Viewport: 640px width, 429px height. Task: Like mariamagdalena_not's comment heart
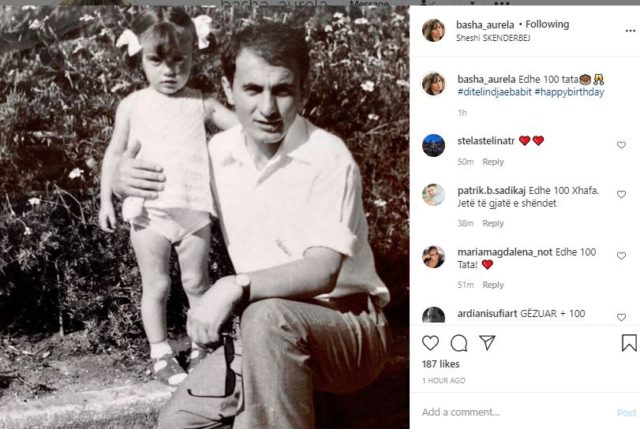pos(621,256)
